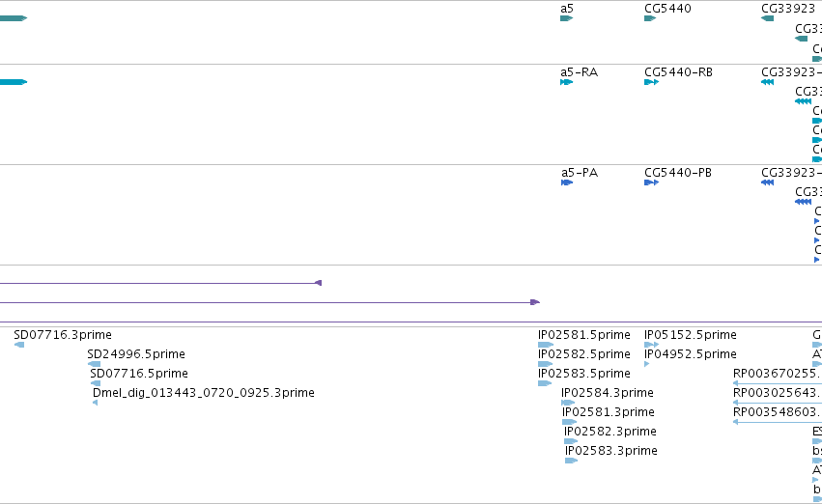
Task: Select the IP02584.3prime feature glyph
Action: point(568,403)
